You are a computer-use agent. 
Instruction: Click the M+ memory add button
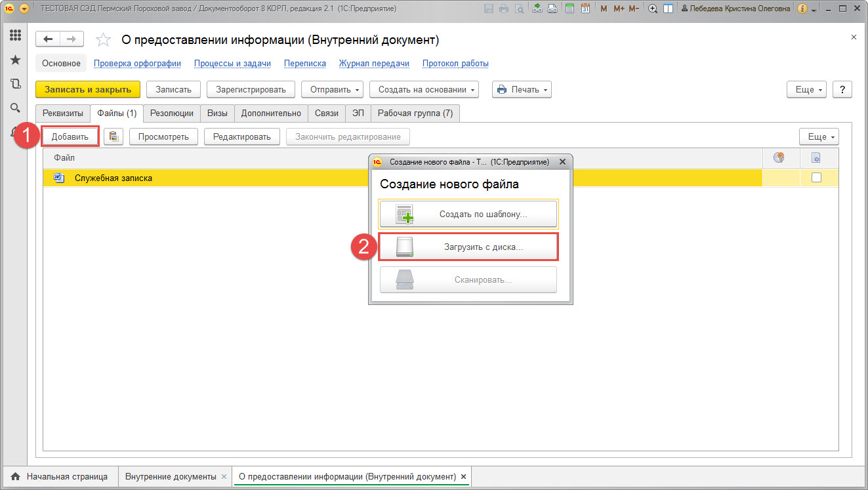coord(619,9)
